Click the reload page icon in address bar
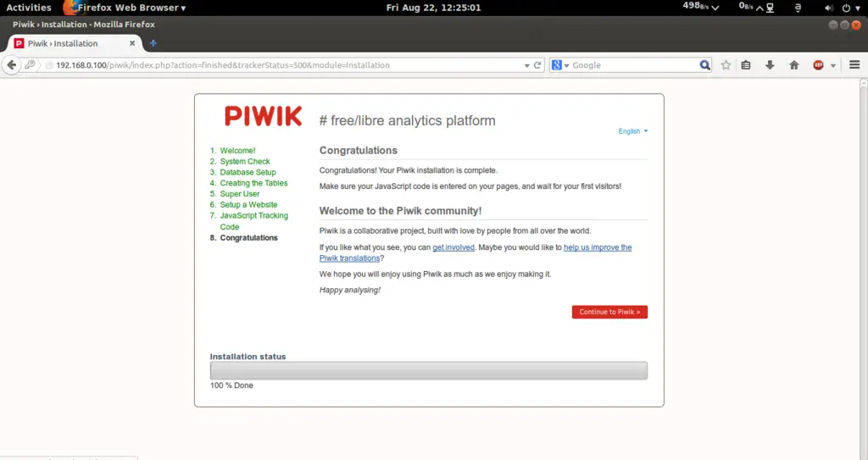The image size is (868, 460). [537, 64]
